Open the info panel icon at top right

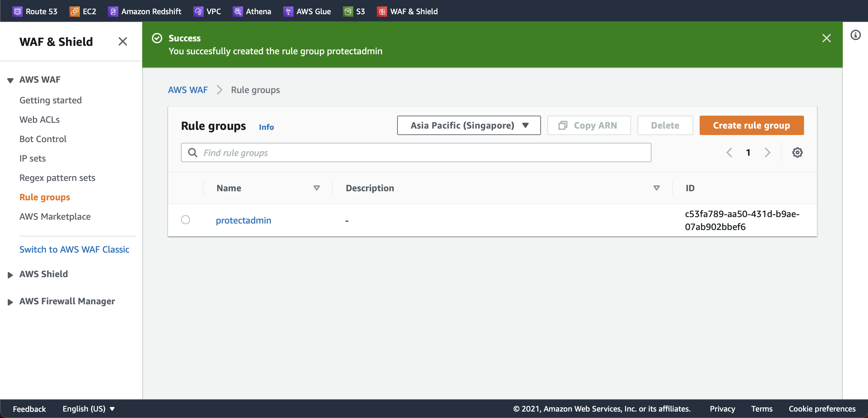pyautogui.click(x=855, y=35)
